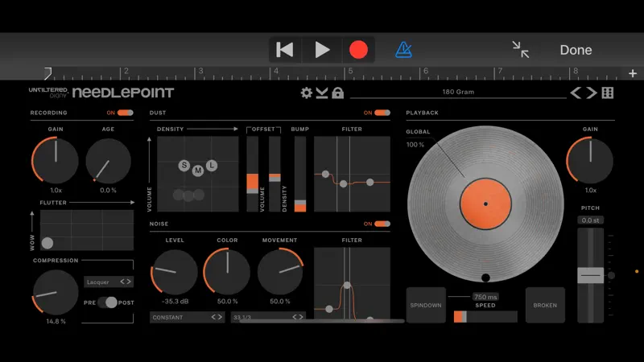Add a section with the plus icon
Screen dimensions: 644x362
click(x=633, y=73)
